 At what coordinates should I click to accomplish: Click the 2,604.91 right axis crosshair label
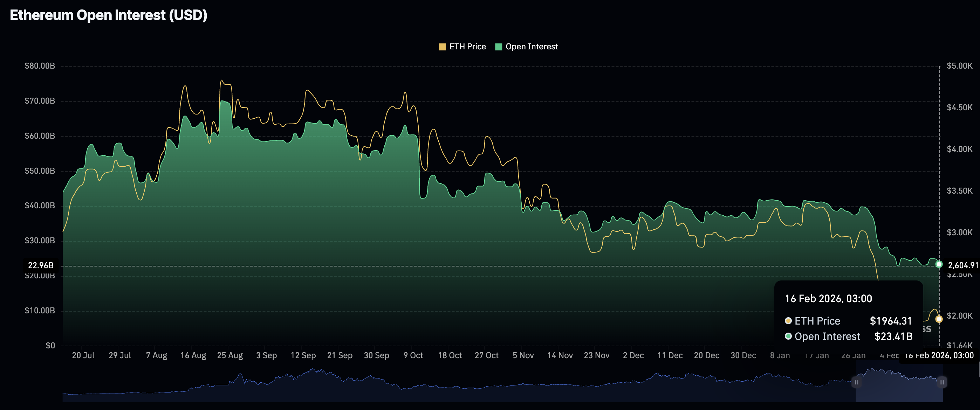(962, 265)
